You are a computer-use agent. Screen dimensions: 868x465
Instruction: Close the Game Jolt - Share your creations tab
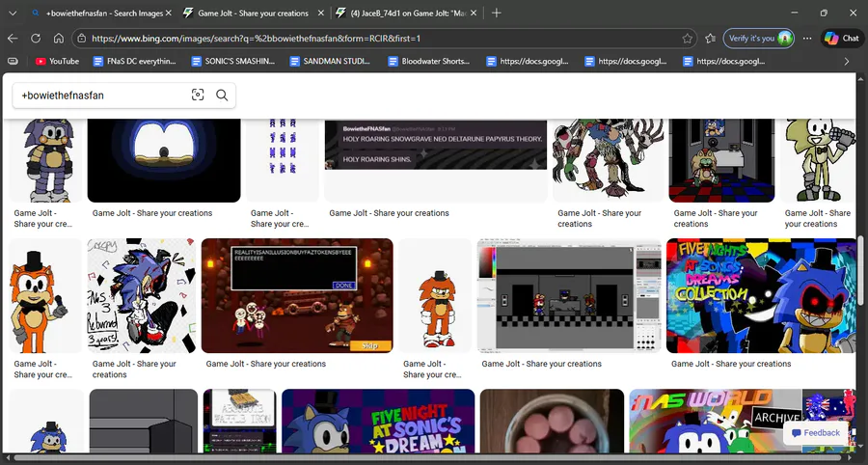(x=321, y=13)
